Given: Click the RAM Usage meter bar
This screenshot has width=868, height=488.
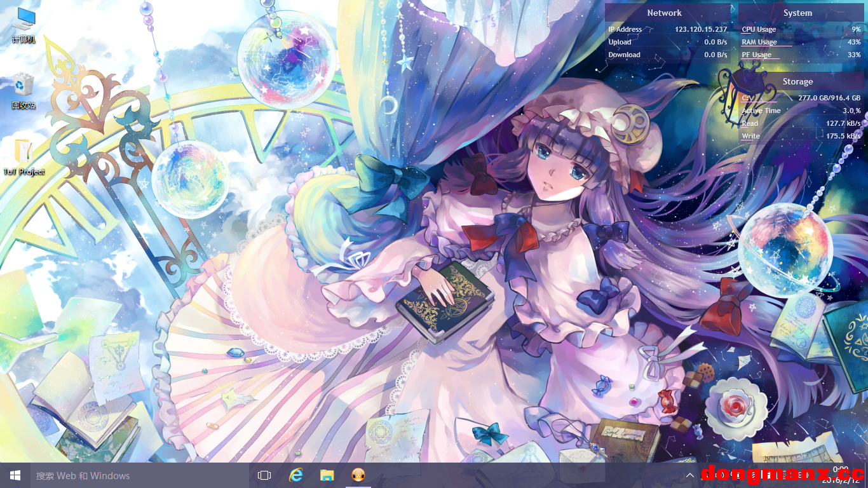Looking at the screenshot, I should 766,46.
